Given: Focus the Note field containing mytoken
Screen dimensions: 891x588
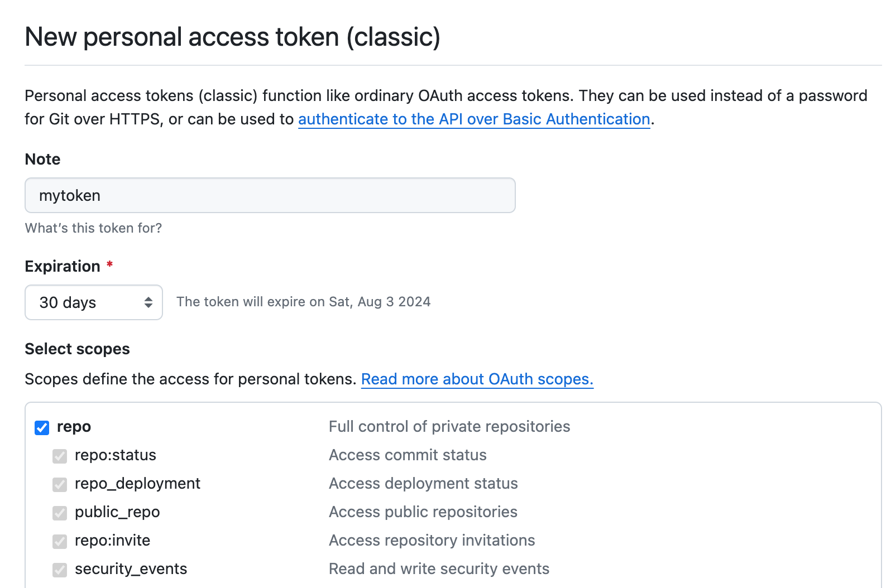Looking at the screenshot, I should click(x=270, y=195).
